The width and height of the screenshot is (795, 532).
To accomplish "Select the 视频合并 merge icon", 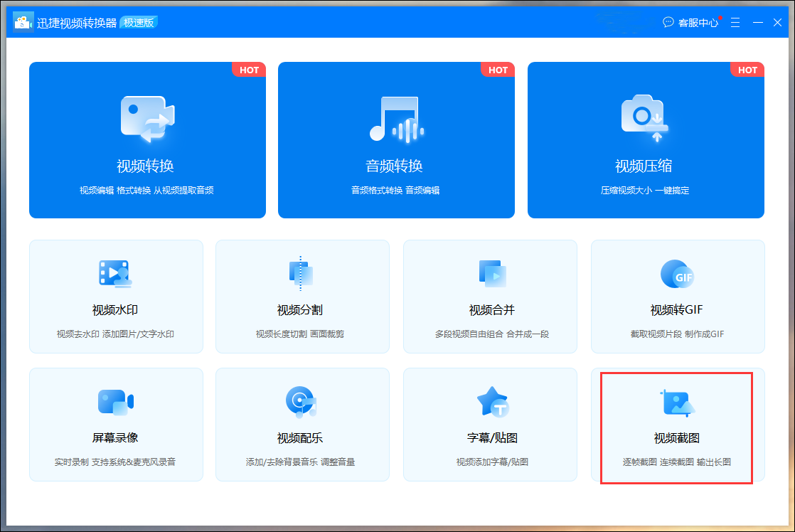I will coord(492,273).
